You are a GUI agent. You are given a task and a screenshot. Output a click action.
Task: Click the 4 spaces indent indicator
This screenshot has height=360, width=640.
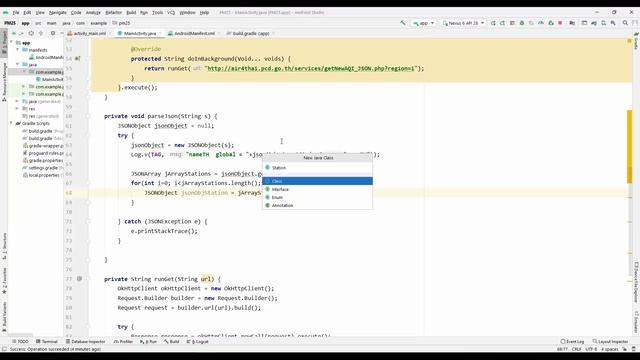click(609, 349)
